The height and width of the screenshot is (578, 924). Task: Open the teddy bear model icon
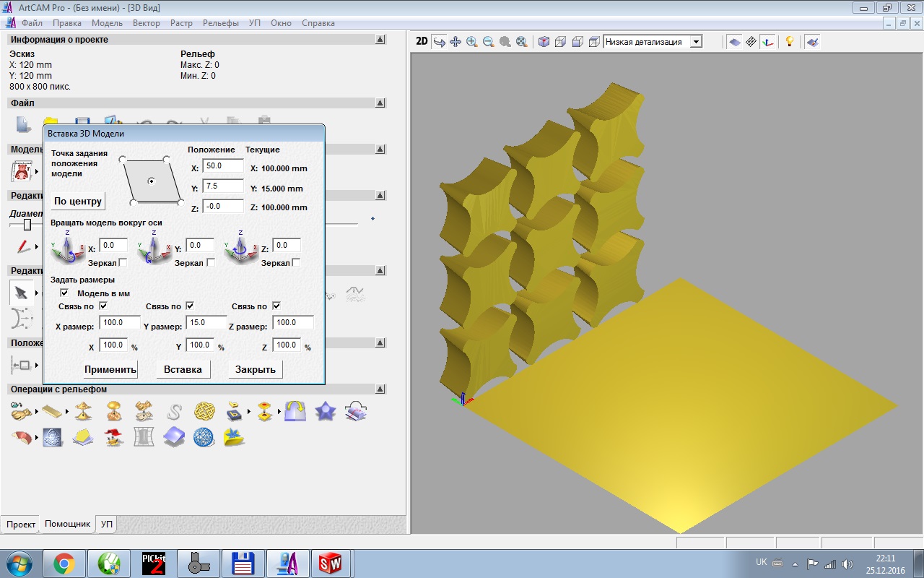[22, 171]
